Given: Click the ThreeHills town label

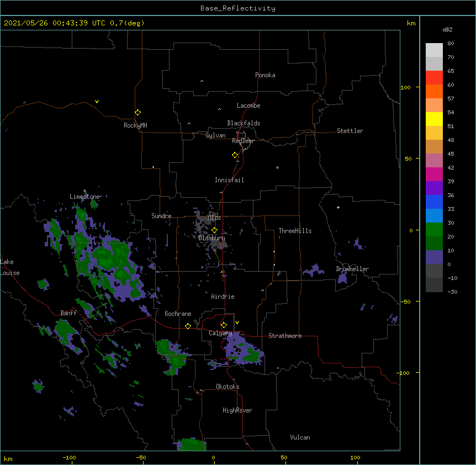Looking at the screenshot, I should coord(295,231).
